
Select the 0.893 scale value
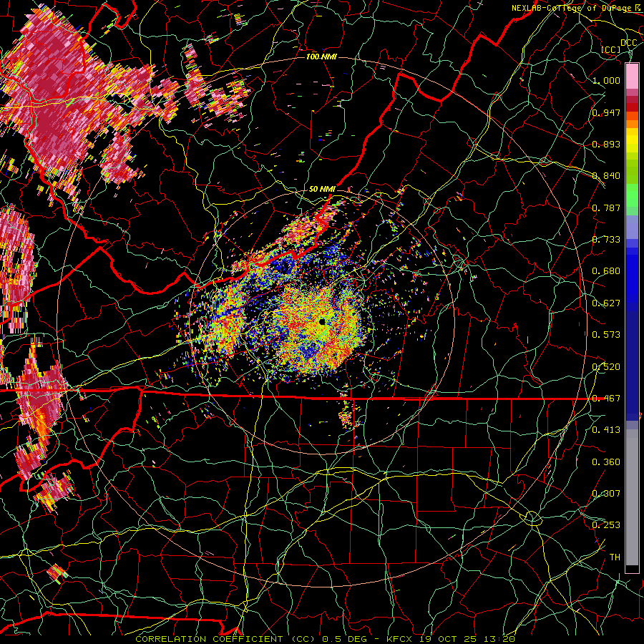coord(606,144)
